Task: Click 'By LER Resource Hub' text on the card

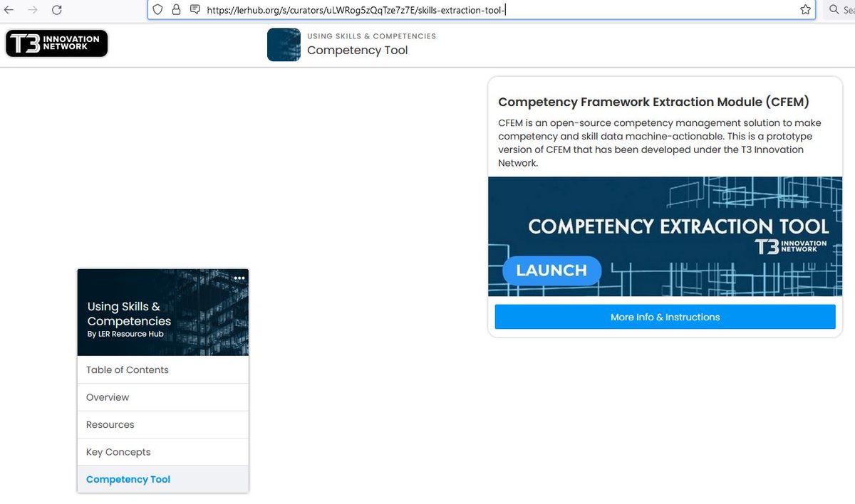Action: click(x=127, y=334)
